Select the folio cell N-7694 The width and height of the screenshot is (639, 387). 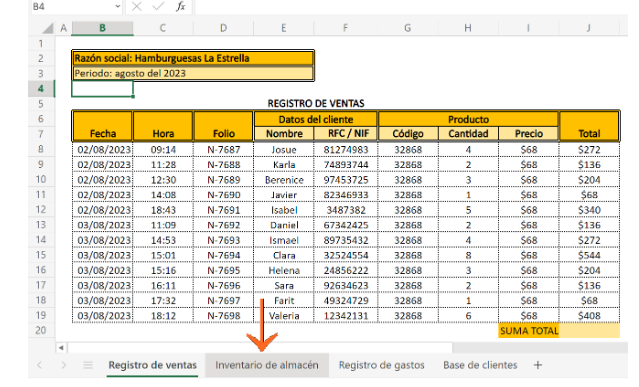point(223,255)
